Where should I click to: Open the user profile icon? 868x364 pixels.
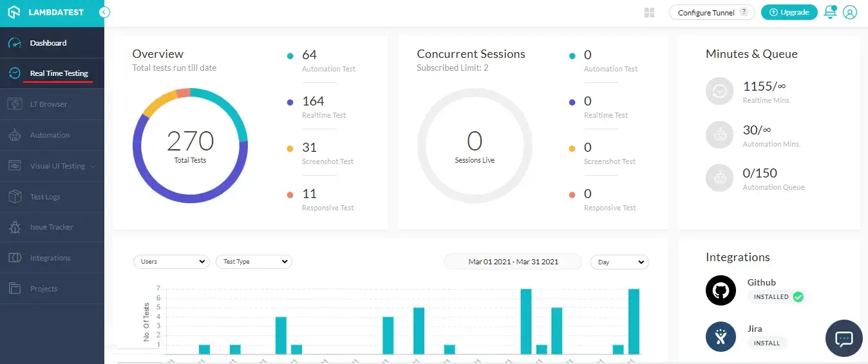click(850, 12)
